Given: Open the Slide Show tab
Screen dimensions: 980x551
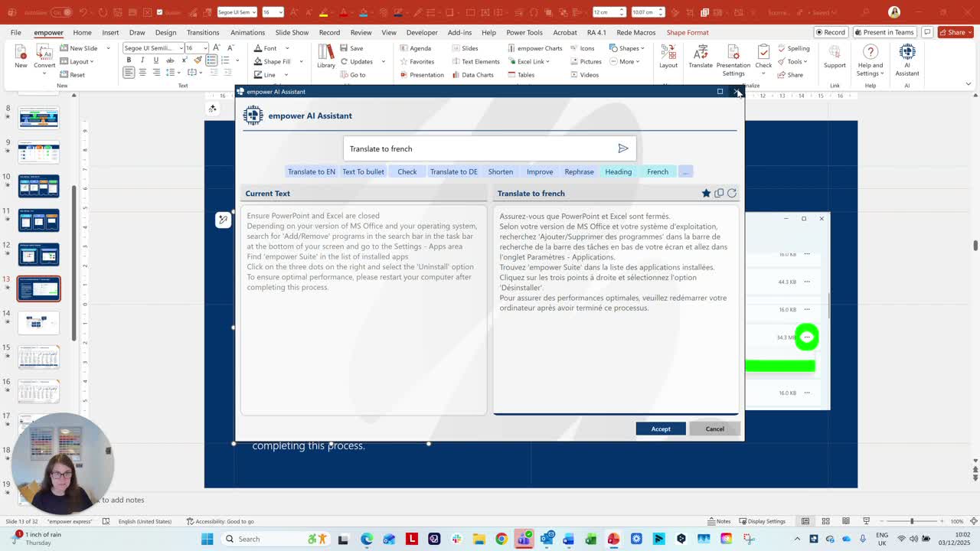Looking at the screenshot, I should [x=292, y=32].
